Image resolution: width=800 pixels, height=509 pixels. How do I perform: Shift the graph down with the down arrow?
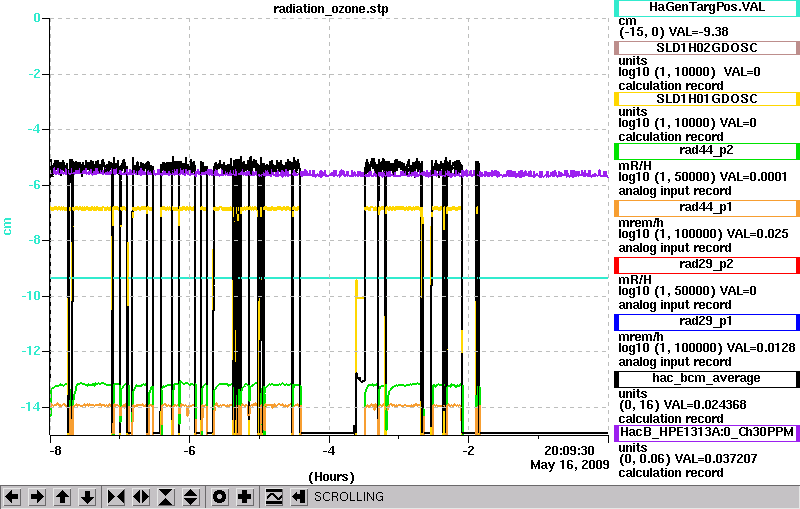88,497
